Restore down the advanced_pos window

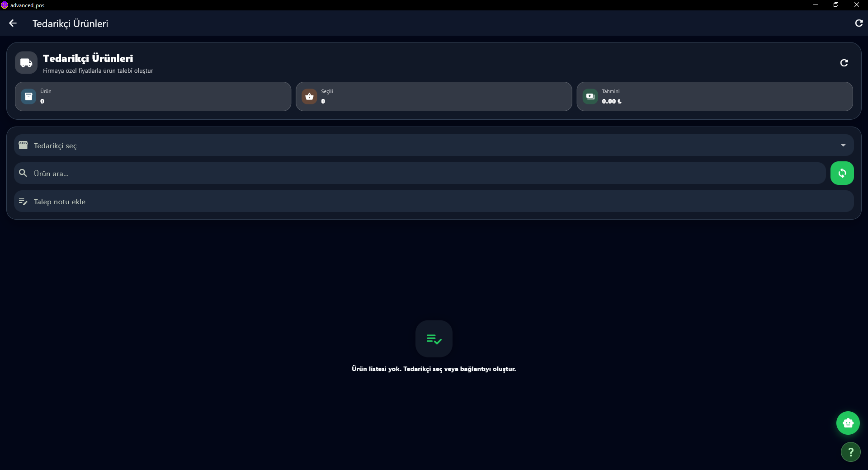(x=836, y=5)
